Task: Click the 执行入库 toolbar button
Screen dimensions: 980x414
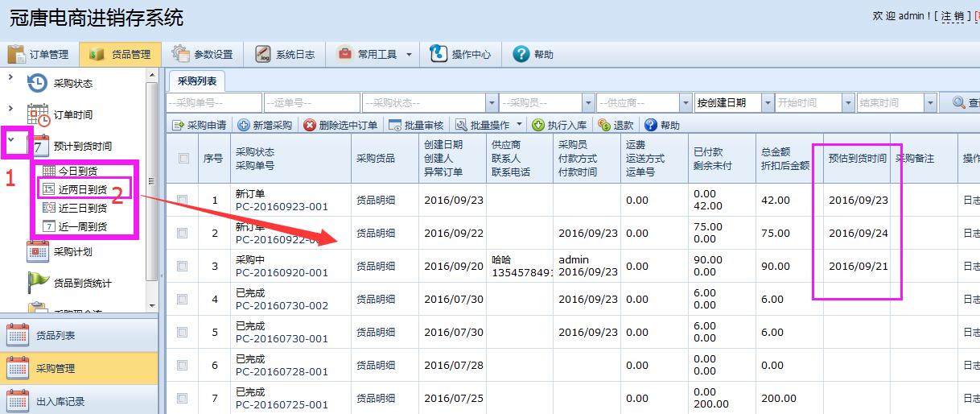Action: (x=561, y=125)
